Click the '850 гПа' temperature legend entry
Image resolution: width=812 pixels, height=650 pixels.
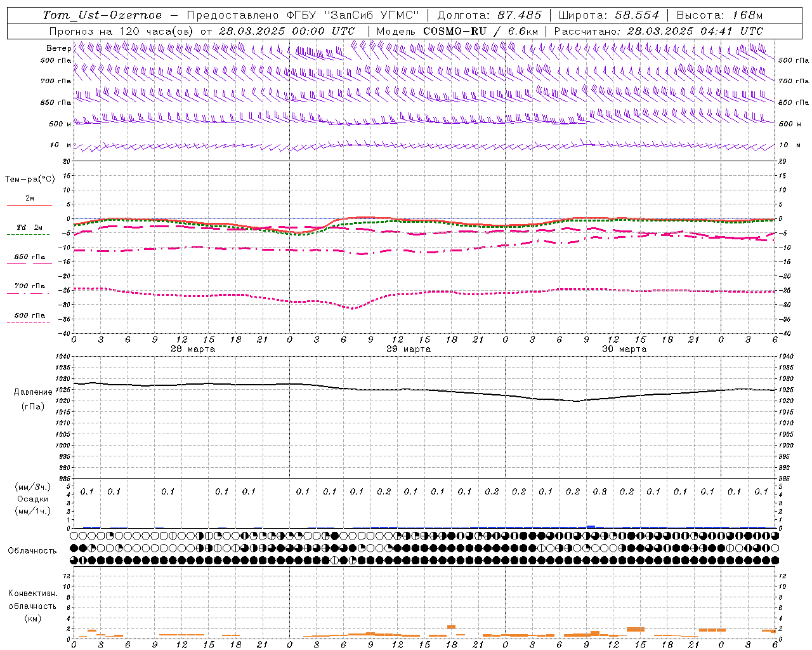[x=29, y=257]
